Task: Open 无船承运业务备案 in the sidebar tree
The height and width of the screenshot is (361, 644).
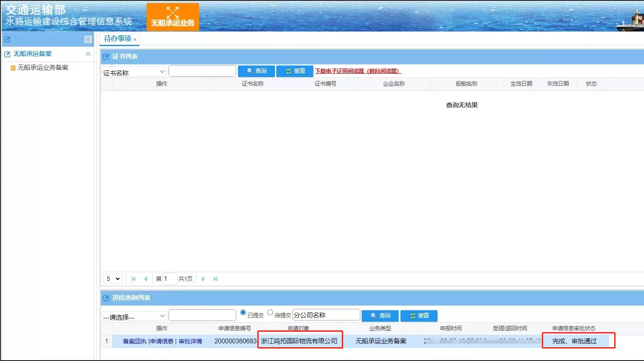Action: pos(43,68)
